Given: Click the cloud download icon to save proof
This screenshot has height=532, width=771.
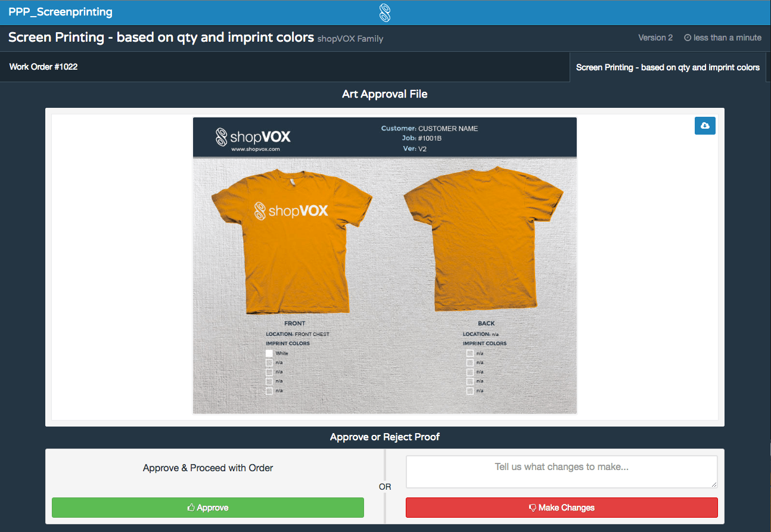Looking at the screenshot, I should pos(705,126).
